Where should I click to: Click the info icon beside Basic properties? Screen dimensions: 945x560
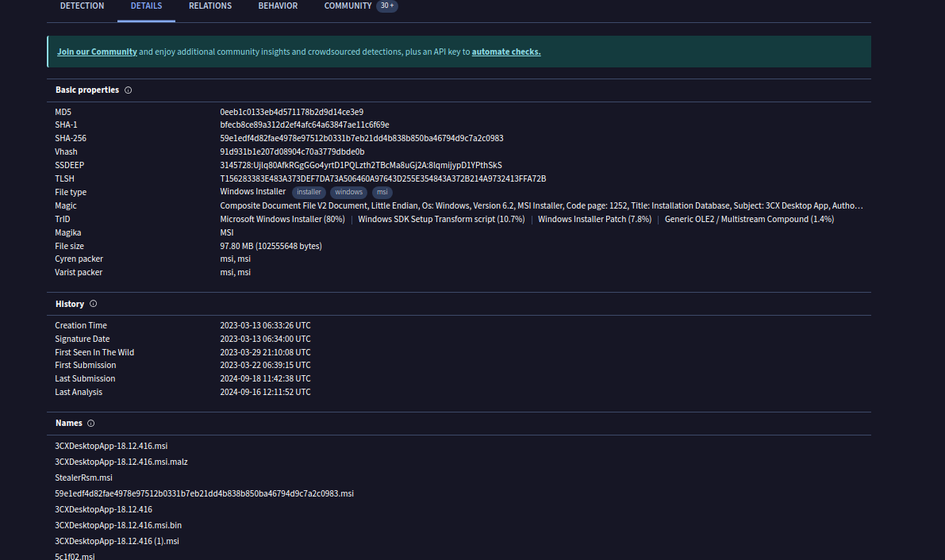[x=129, y=90]
